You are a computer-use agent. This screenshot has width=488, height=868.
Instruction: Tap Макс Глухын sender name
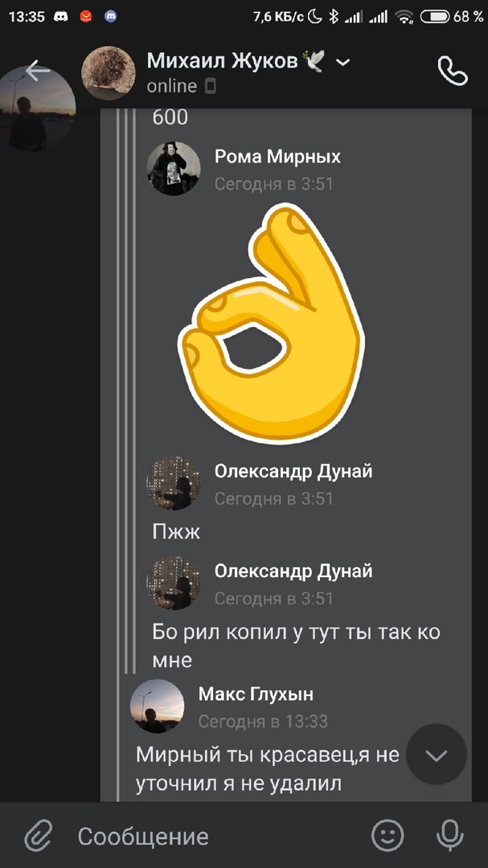coord(256,694)
